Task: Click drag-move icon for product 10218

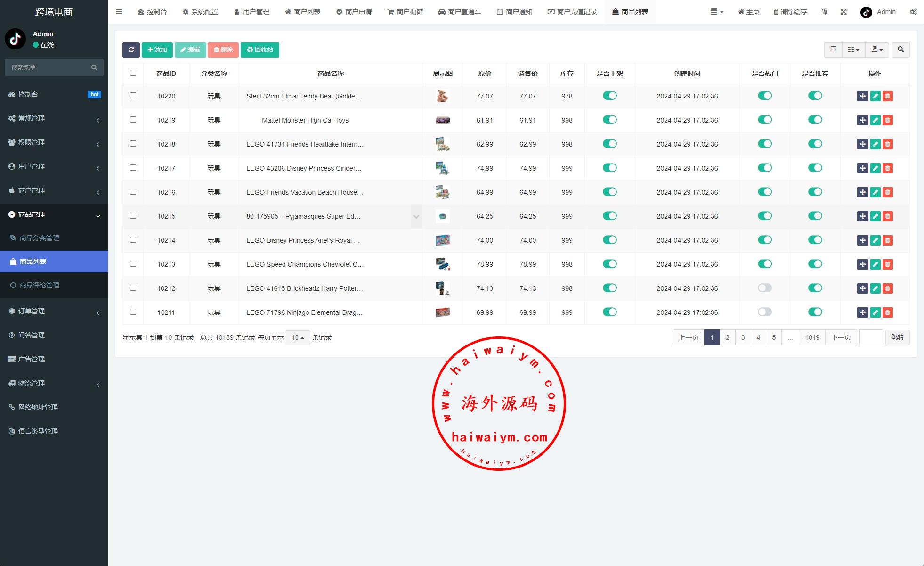Action: [x=862, y=144]
